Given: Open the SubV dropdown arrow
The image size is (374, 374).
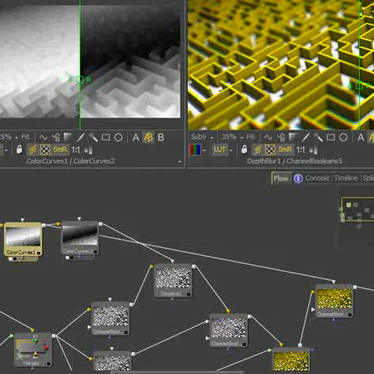Looking at the screenshot, I should tap(212, 137).
